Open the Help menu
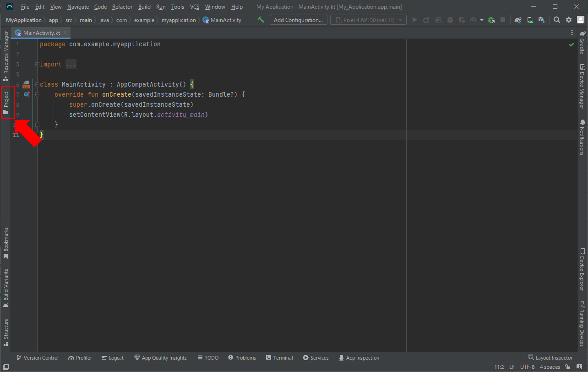 pyautogui.click(x=237, y=7)
